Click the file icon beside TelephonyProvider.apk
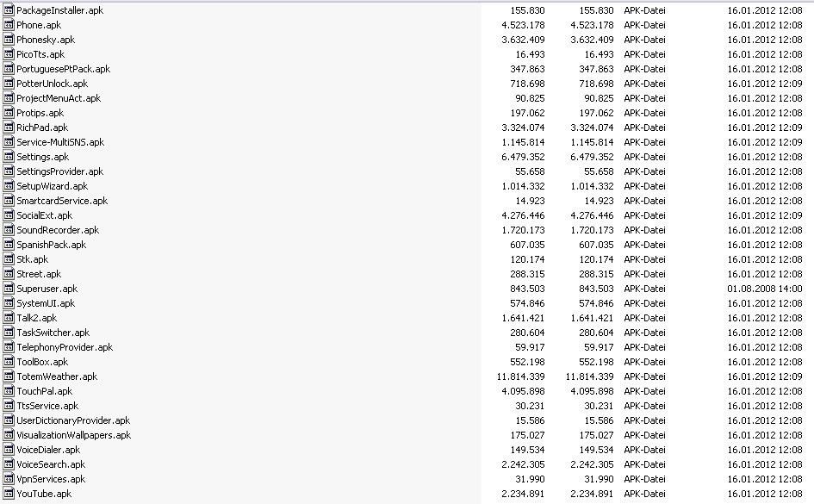 9,347
